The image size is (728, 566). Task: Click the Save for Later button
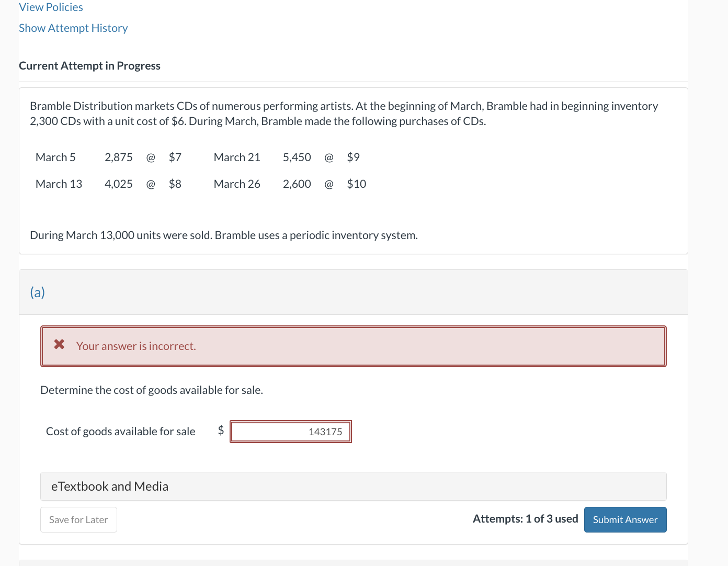[x=78, y=519]
